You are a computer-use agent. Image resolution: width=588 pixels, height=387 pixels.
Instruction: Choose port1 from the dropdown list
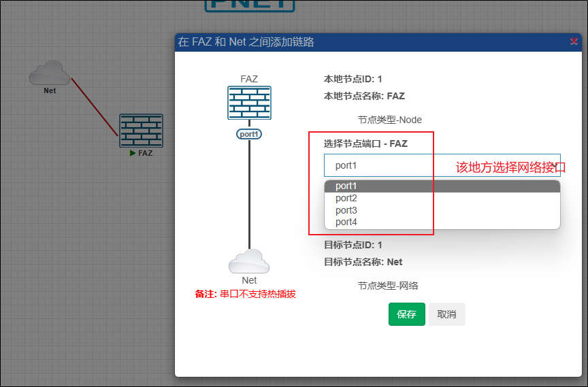pyautogui.click(x=442, y=186)
